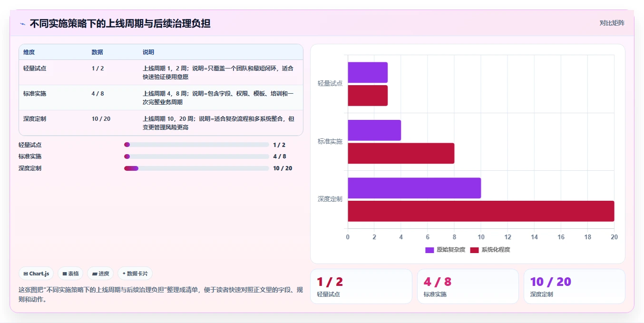Click the 20 x-axis tick label
Image resolution: width=644 pixels, height=323 pixels.
(614, 237)
